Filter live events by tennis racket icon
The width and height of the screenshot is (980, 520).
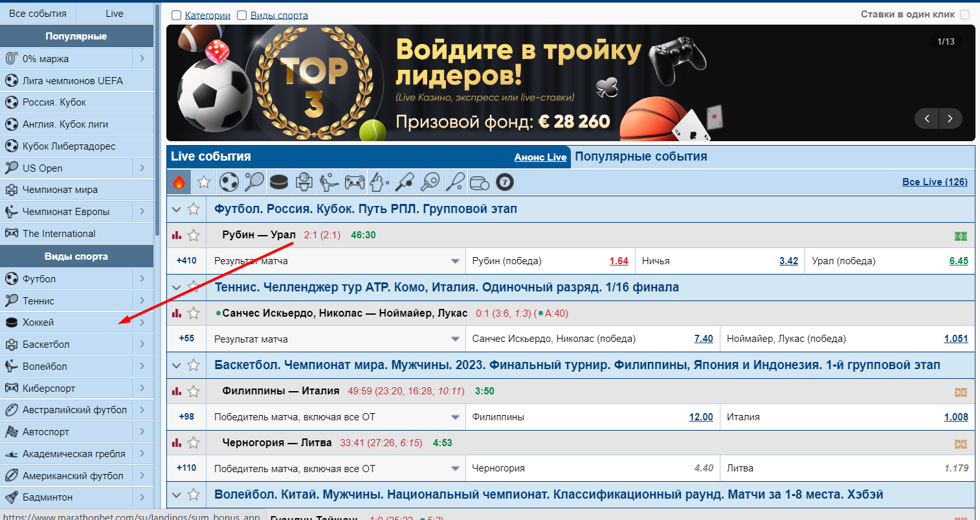(254, 182)
